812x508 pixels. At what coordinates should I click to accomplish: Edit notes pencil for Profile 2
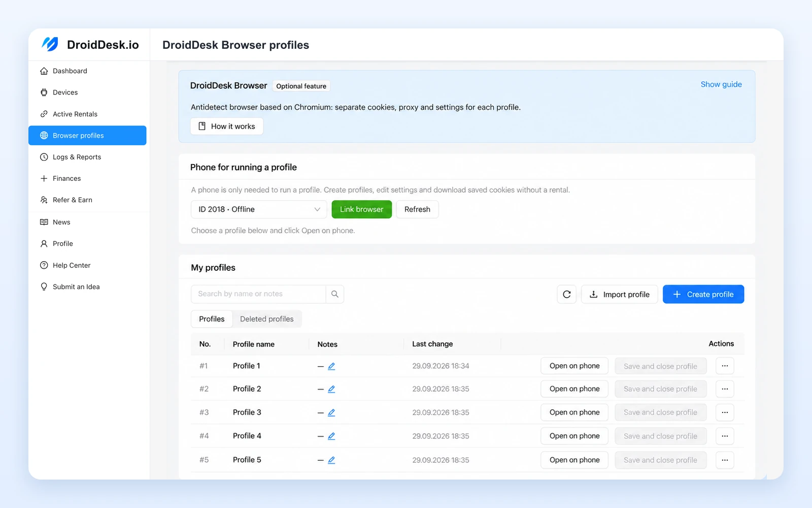(x=331, y=389)
